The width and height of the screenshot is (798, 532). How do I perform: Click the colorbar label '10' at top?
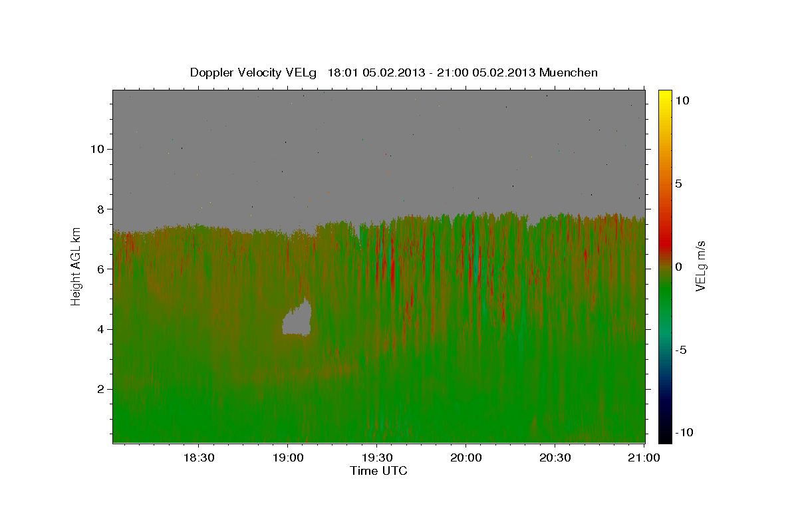[x=682, y=100]
